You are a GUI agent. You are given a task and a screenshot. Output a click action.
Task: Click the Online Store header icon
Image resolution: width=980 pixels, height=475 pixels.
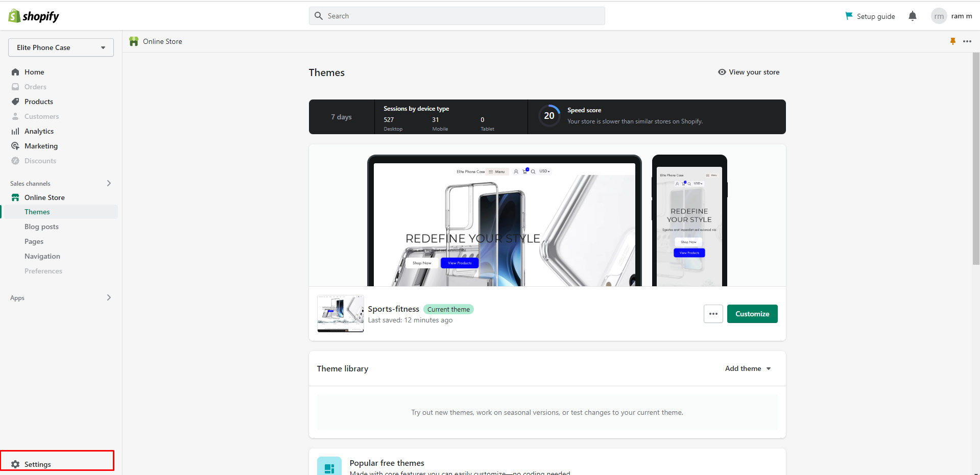click(134, 41)
